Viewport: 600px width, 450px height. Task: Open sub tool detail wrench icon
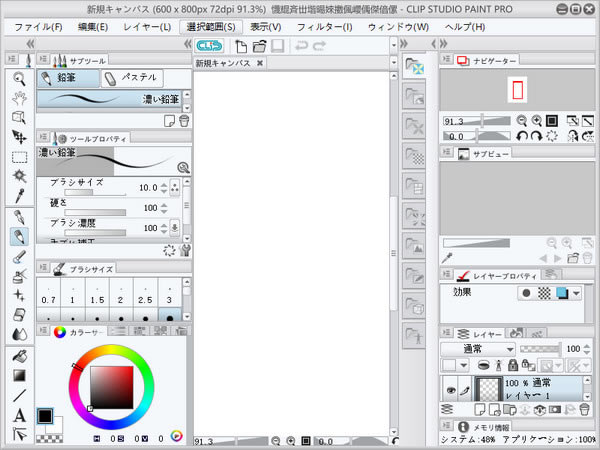click(185, 250)
